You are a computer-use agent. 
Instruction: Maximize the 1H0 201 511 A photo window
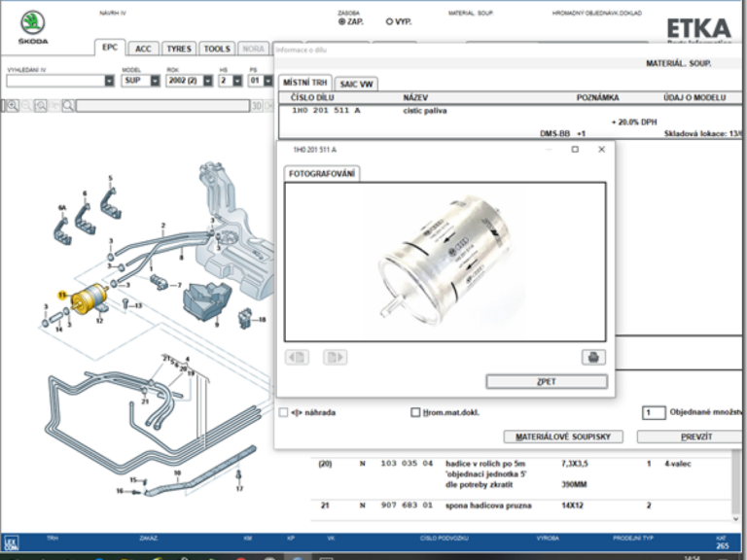coord(575,150)
